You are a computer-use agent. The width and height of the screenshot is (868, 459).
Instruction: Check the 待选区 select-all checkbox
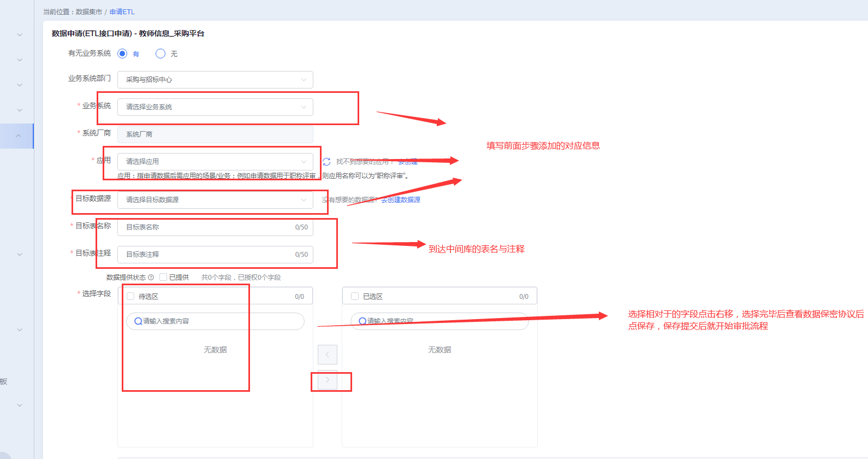130,296
